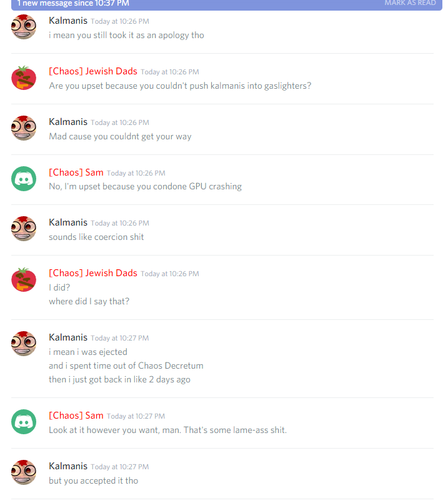Select [Chaos] Sam username above lame-ass message
The height and width of the screenshot is (503, 448).
(76, 416)
